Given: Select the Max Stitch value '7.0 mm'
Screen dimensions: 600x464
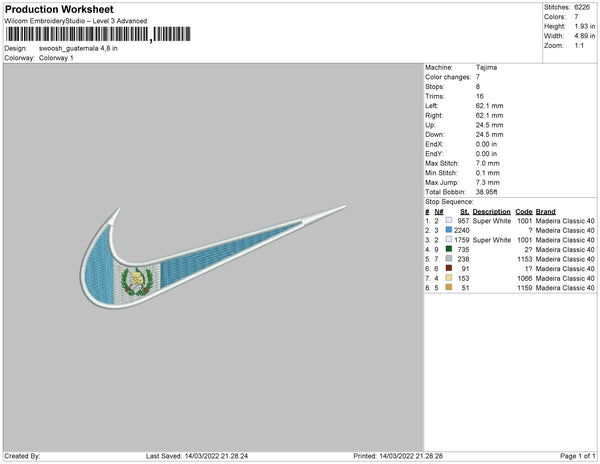Looking at the screenshot, I should [488, 163].
